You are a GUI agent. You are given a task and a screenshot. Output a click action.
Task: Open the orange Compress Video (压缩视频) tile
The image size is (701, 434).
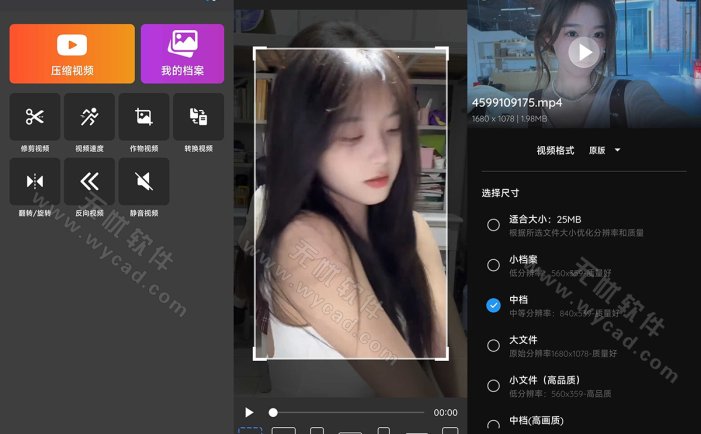pyautogui.click(x=72, y=54)
